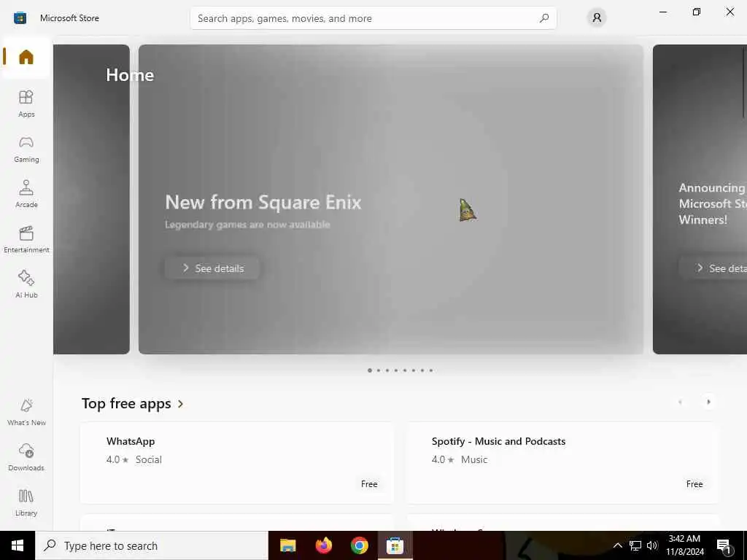Expand the Top free apps list
Screen dimensions: 747x560
133,403
